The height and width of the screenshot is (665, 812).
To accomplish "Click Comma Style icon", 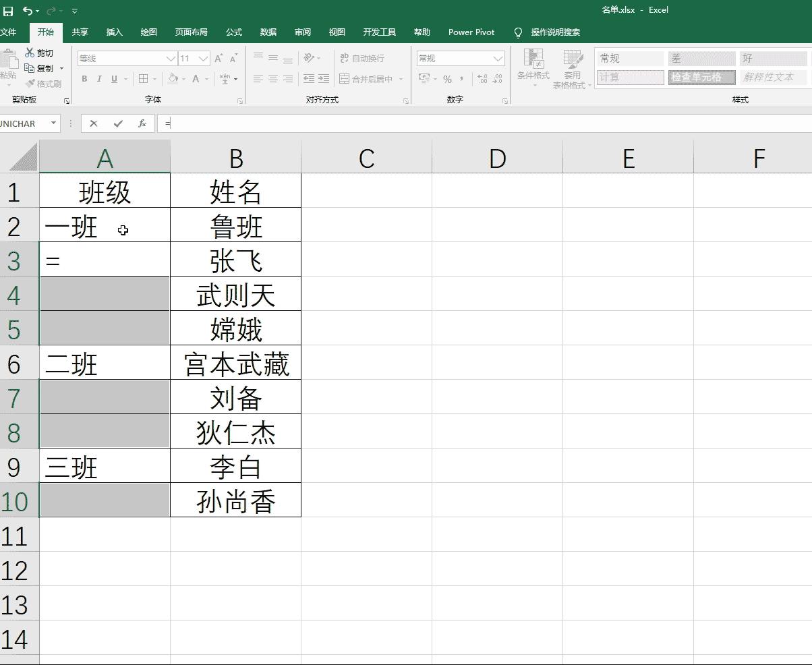I will [462, 79].
